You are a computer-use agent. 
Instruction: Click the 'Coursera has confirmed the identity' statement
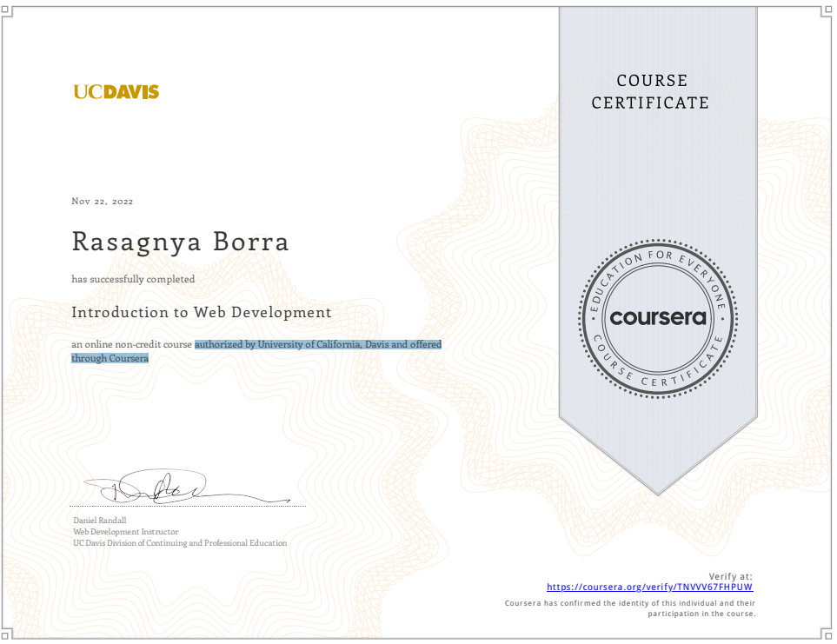630,608
